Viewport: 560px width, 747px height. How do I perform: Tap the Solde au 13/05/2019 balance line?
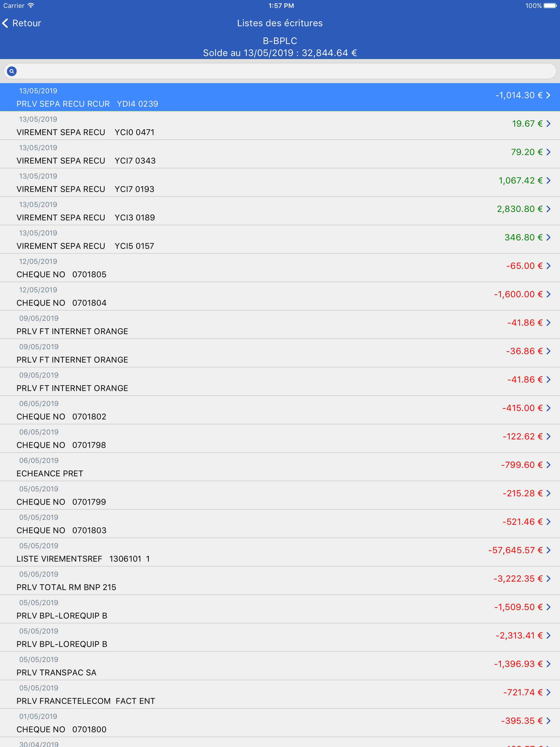pos(280,53)
